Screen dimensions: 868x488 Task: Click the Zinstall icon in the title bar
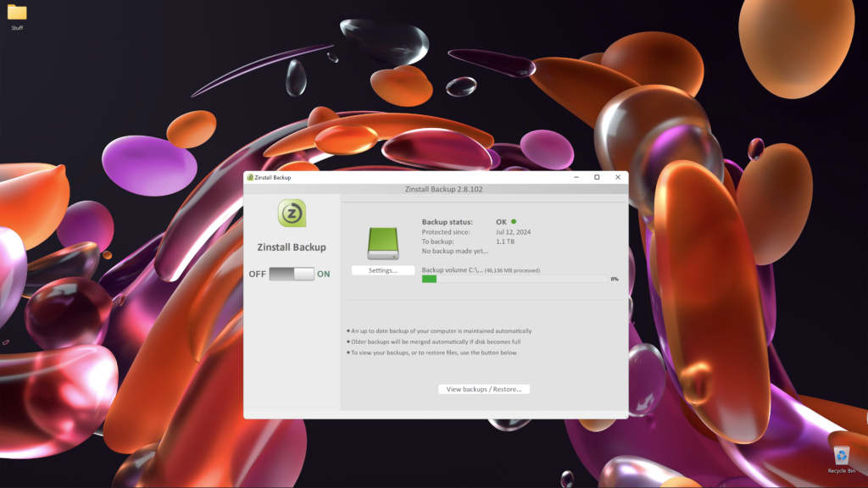(250, 177)
